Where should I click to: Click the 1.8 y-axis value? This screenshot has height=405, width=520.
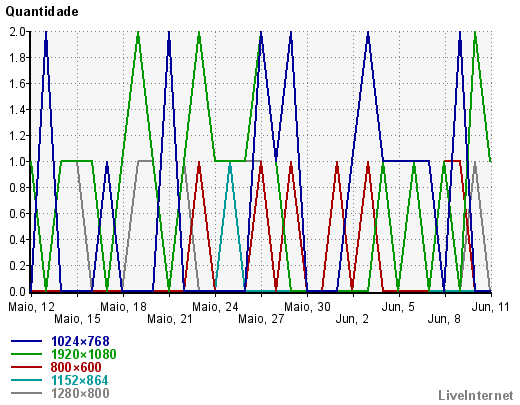pos(17,58)
